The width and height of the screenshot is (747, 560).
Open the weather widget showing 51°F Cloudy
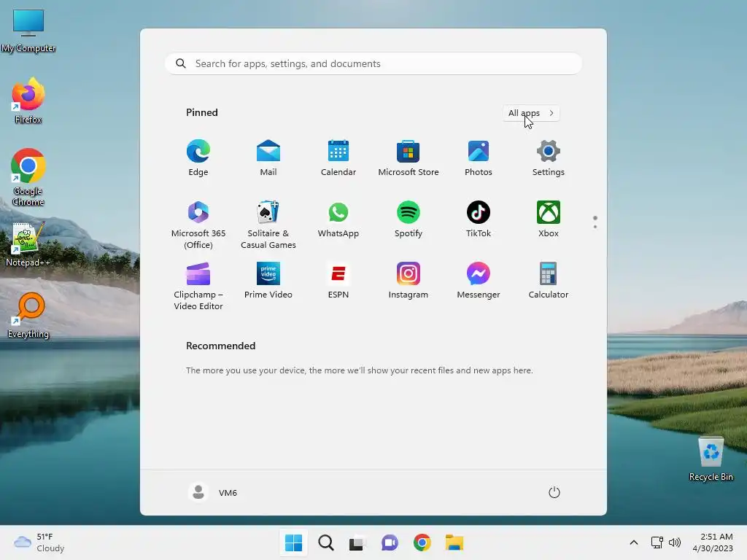coord(39,542)
